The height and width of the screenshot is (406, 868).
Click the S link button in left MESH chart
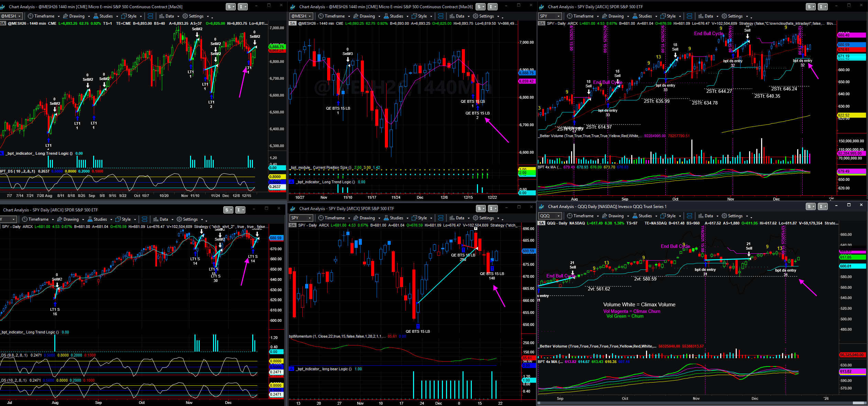point(230,7)
